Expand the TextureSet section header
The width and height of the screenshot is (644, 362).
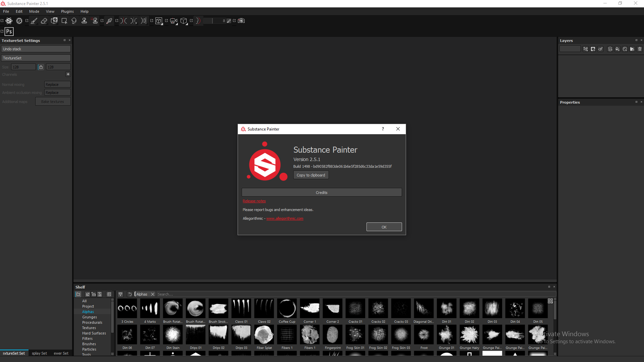pos(36,58)
